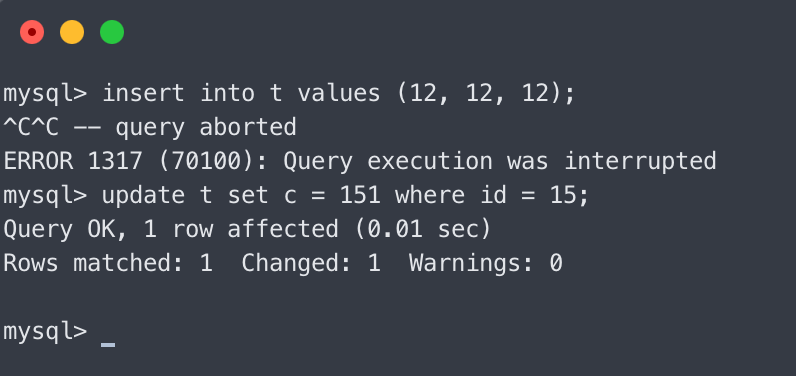Click the c = 151 assignment text

pyautogui.click(x=332, y=196)
